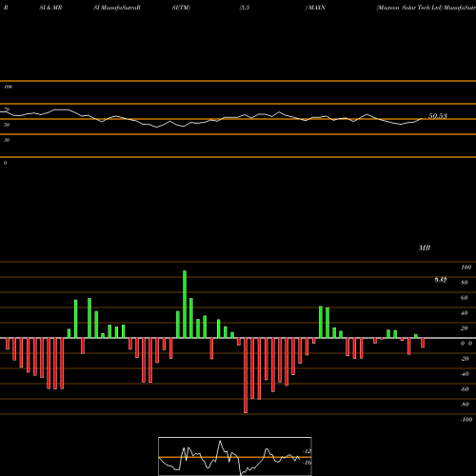The image size is (476, 476).
Task: Click the 'SI & MR' header label
Action: tap(50, 8)
